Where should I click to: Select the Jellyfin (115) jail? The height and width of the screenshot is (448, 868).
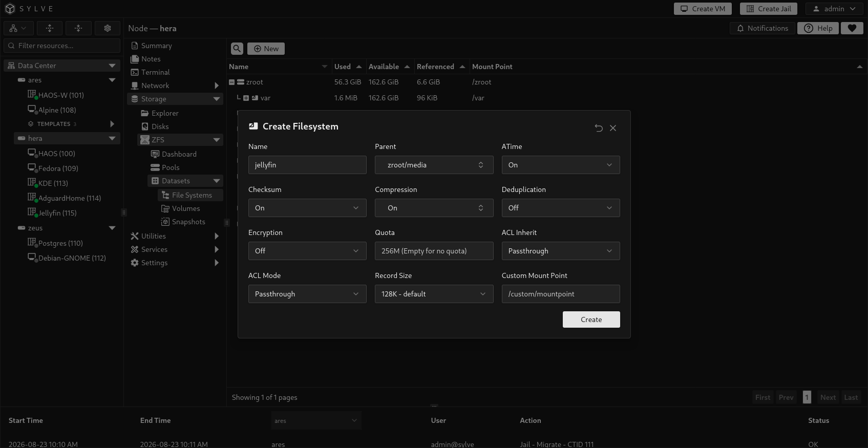click(57, 213)
